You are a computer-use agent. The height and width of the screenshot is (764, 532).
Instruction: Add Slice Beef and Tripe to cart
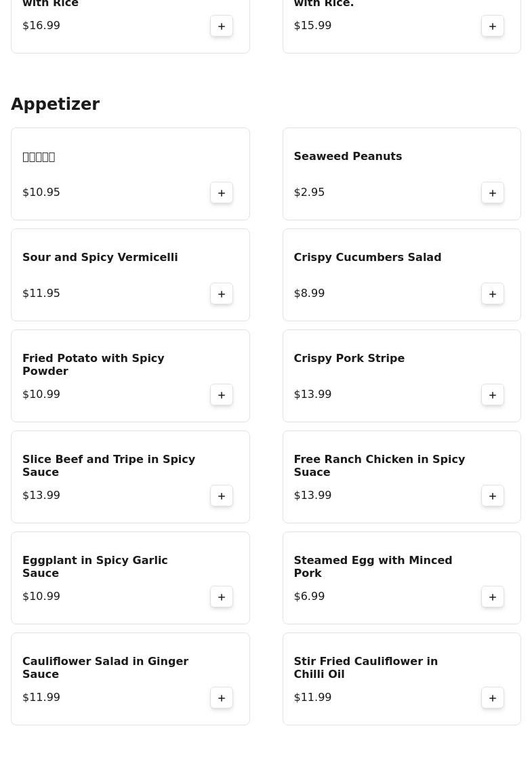click(222, 496)
